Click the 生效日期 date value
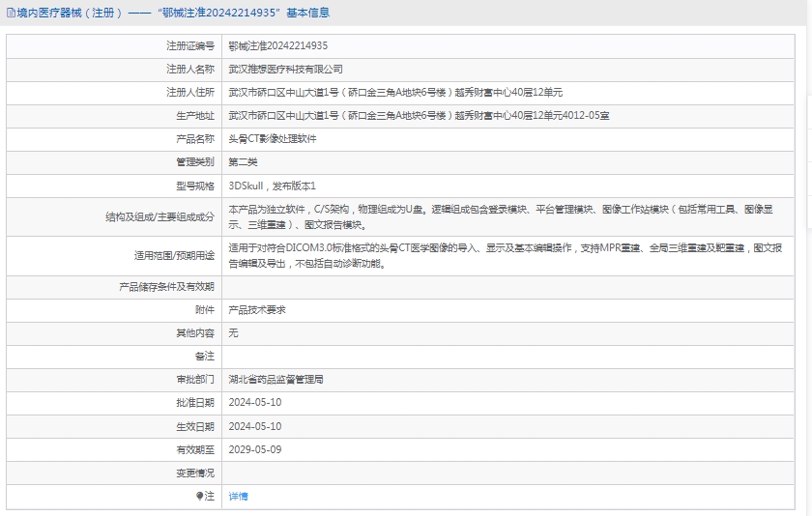This screenshot has width=812, height=516. [254, 426]
